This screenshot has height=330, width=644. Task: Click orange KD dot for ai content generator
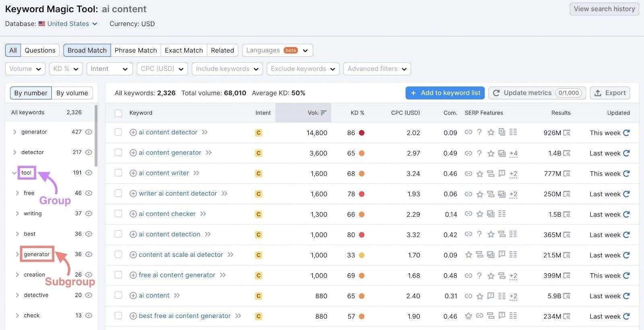(361, 153)
